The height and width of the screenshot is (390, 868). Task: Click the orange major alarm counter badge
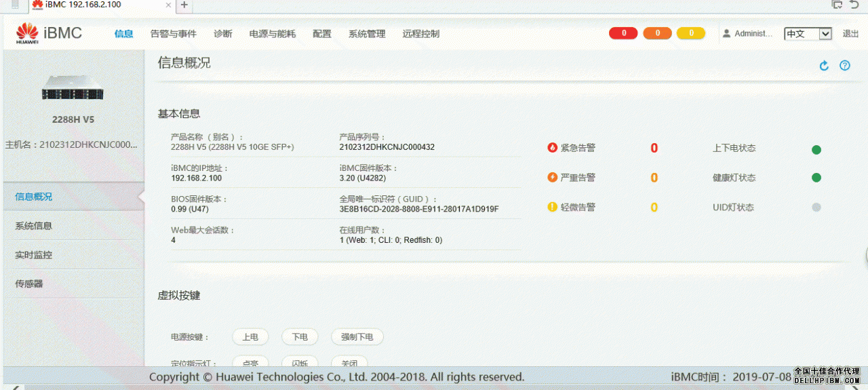pos(657,33)
